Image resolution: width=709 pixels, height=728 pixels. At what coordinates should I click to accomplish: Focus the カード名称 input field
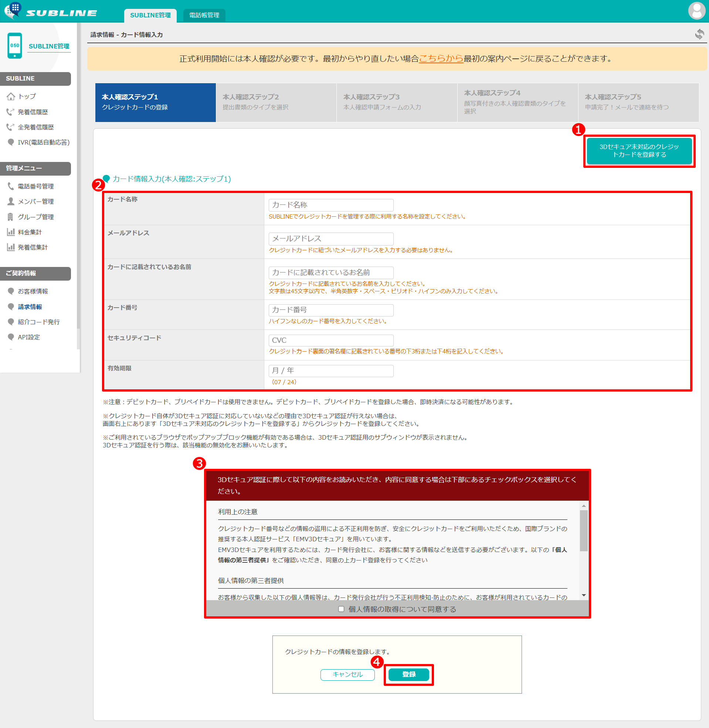pos(331,205)
